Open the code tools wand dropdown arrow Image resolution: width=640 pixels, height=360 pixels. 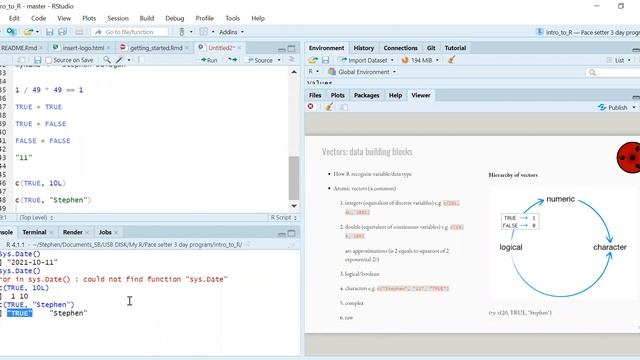coord(129,60)
